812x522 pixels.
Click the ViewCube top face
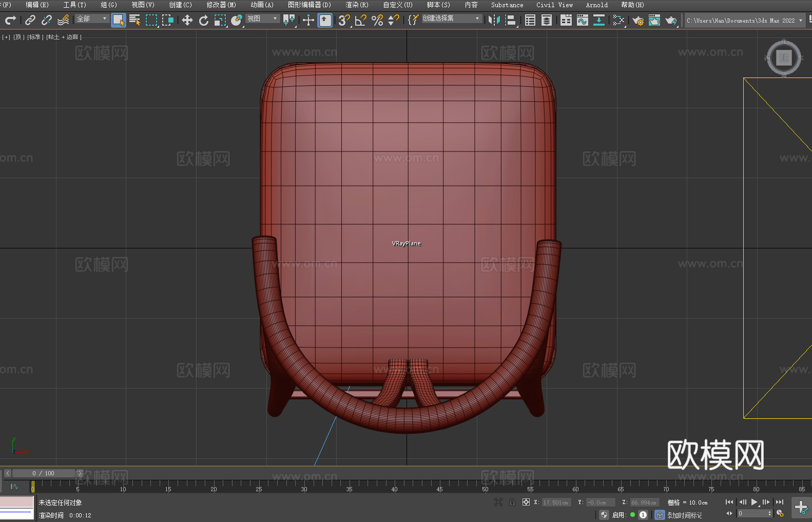[784, 57]
